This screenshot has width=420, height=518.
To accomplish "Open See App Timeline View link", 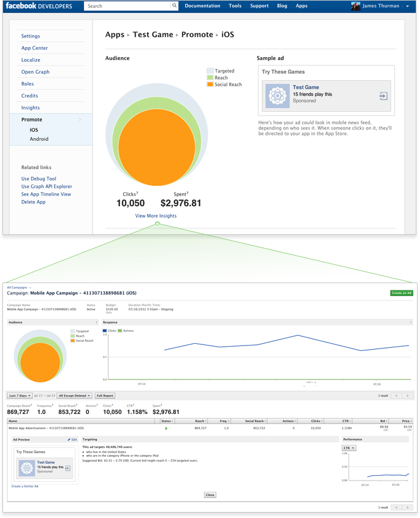I will click(46, 194).
